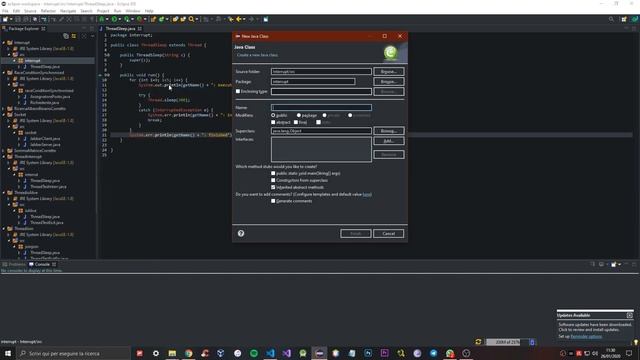
Task: Run garbage collector icon in status bar
Action: pyautogui.click(x=532, y=342)
